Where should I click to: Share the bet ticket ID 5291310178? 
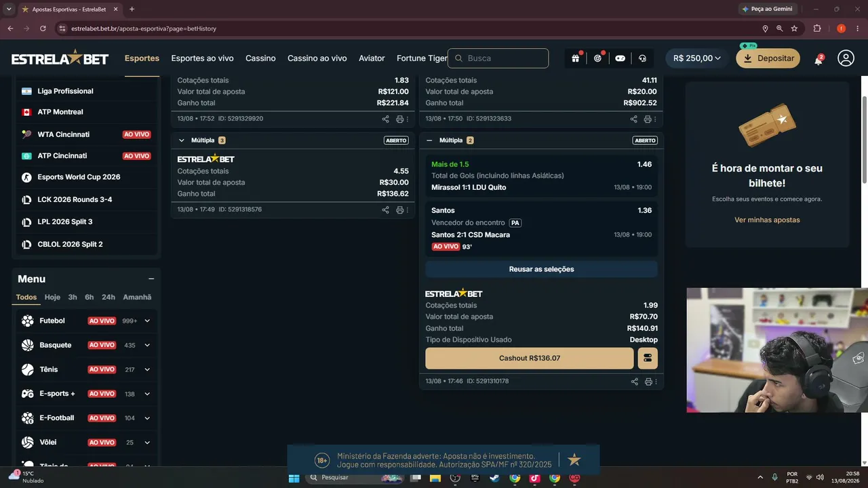pyautogui.click(x=634, y=382)
